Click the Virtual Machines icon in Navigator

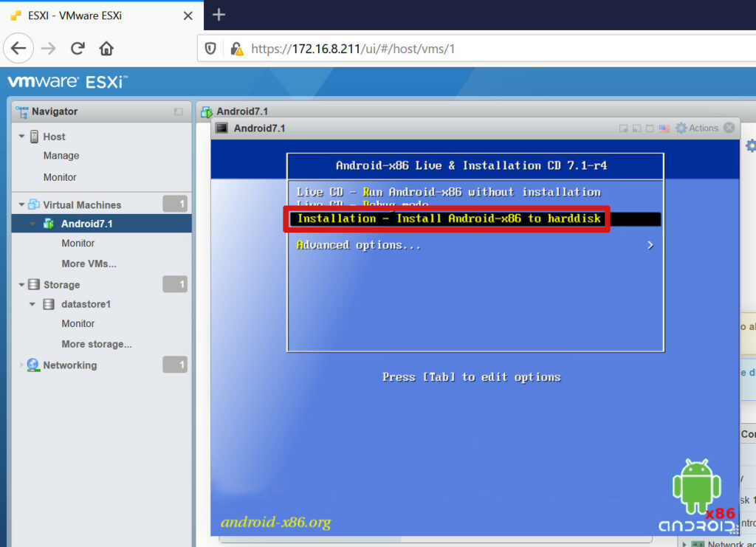click(34, 204)
